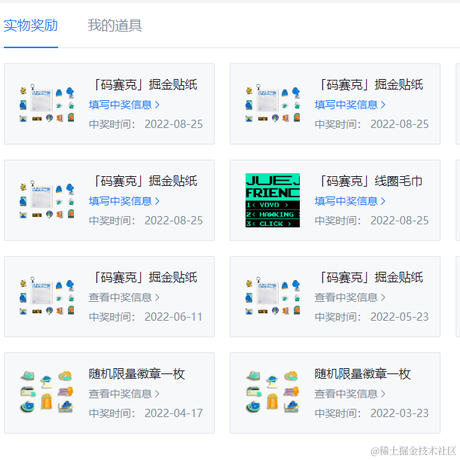Click badge thumbnail on the 2022-03-23 card
Image resolution: width=460 pixels, height=460 pixels.
[x=273, y=392]
